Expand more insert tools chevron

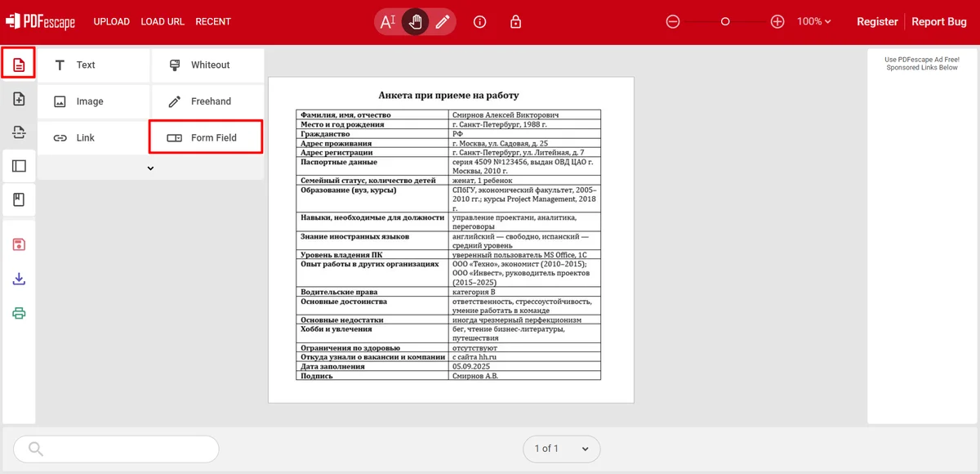click(150, 168)
